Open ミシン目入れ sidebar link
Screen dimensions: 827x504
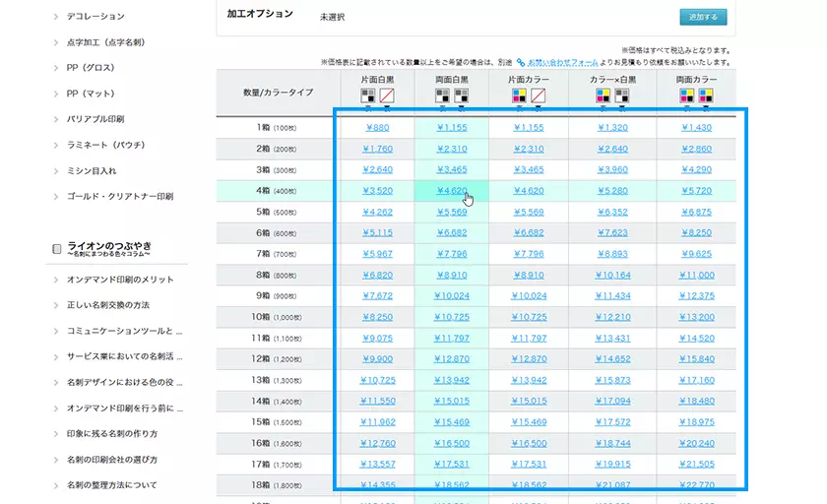click(92, 171)
